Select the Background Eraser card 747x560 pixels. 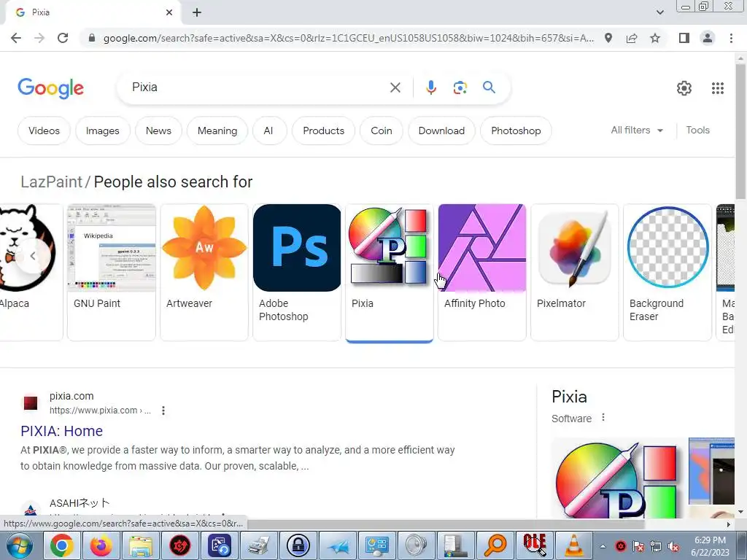point(667,272)
